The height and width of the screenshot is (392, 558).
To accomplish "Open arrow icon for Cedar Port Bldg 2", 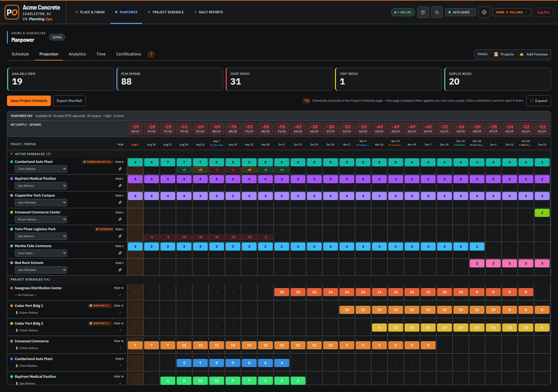I will (120, 330).
